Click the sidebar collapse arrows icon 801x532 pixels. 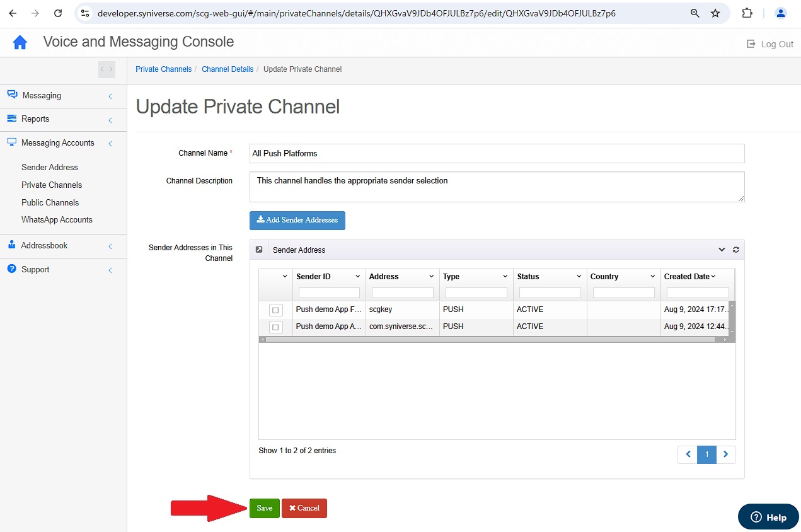[107, 69]
